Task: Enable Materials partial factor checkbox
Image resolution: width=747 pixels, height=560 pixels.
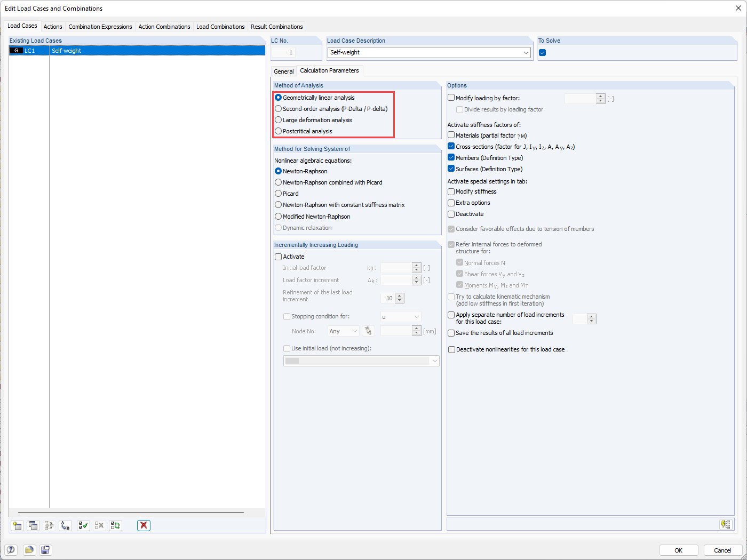Action: tap(451, 135)
